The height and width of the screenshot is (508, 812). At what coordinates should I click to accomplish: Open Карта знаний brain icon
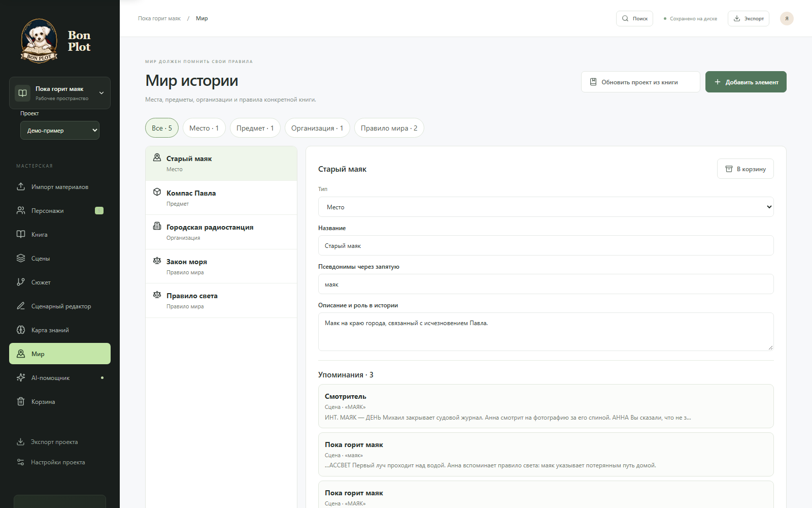21,330
